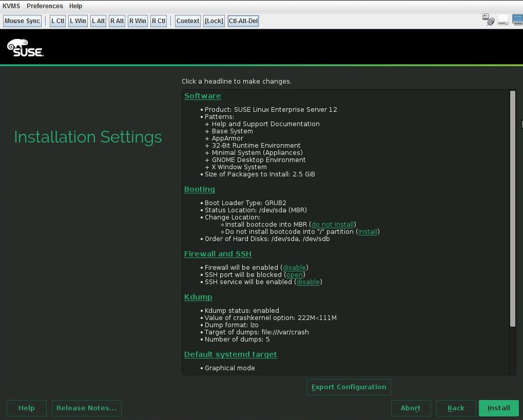Click the Export Configuration button
Screen dimensions: 523x420
pyautogui.click(x=348, y=387)
